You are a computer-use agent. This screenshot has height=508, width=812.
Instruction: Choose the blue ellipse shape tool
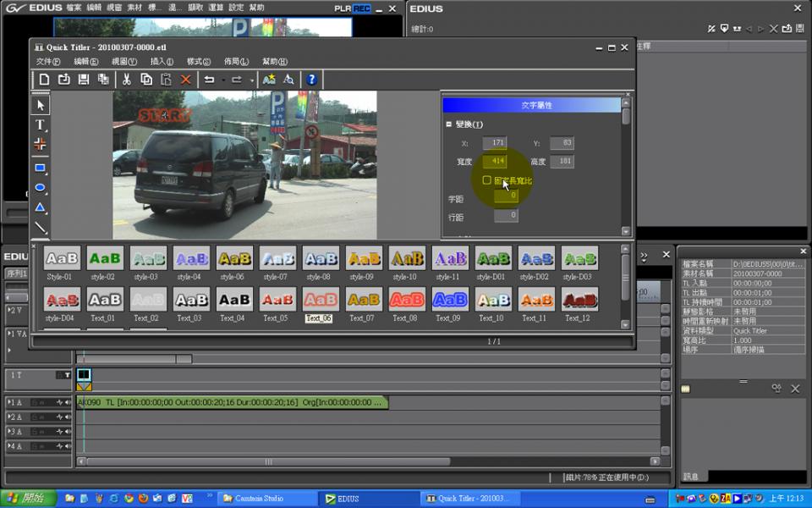pyautogui.click(x=40, y=188)
